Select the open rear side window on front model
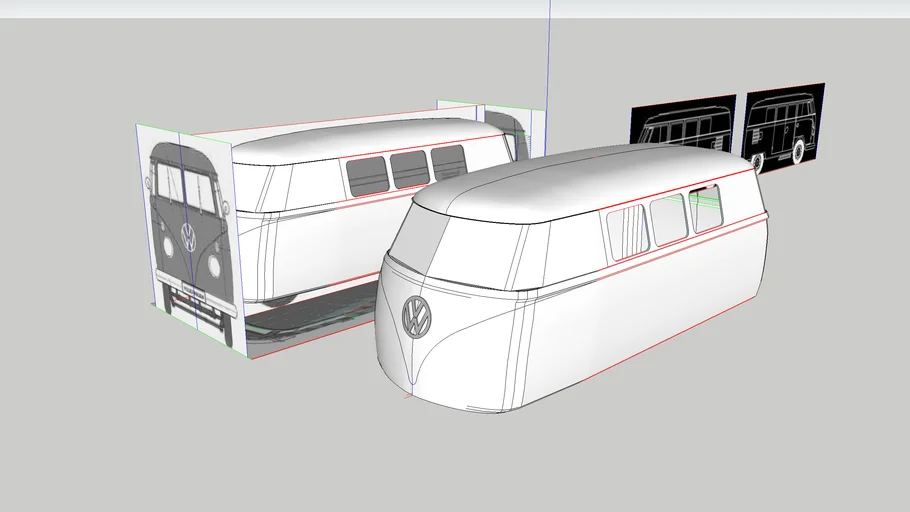Viewport: 910px width, 512px height. [706, 208]
